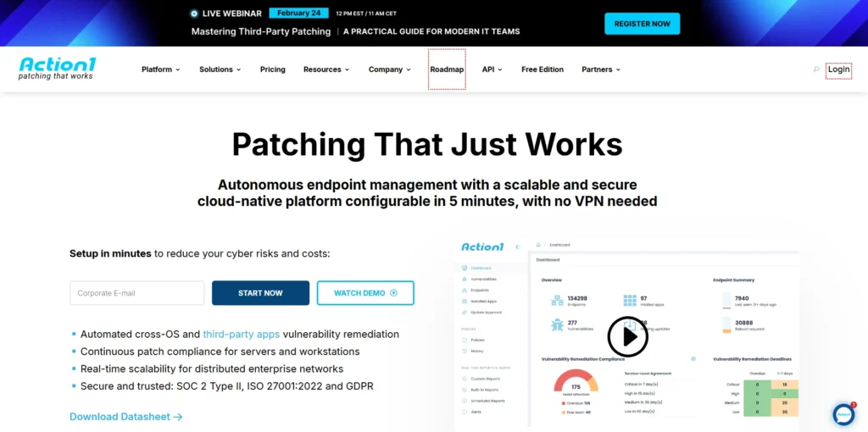Viewport: 868px width, 432px height.
Task: Click the Mastering Third-Party Patching webinar title
Action: pyautogui.click(x=261, y=31)
